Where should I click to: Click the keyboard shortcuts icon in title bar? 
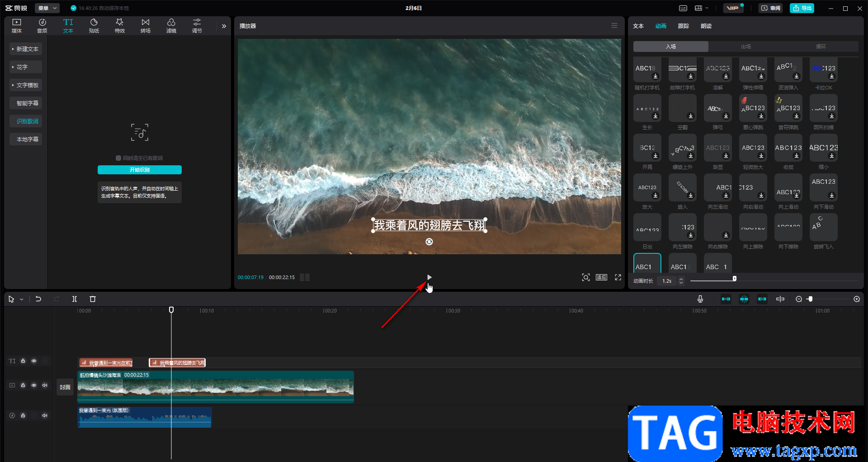(683, 8)
